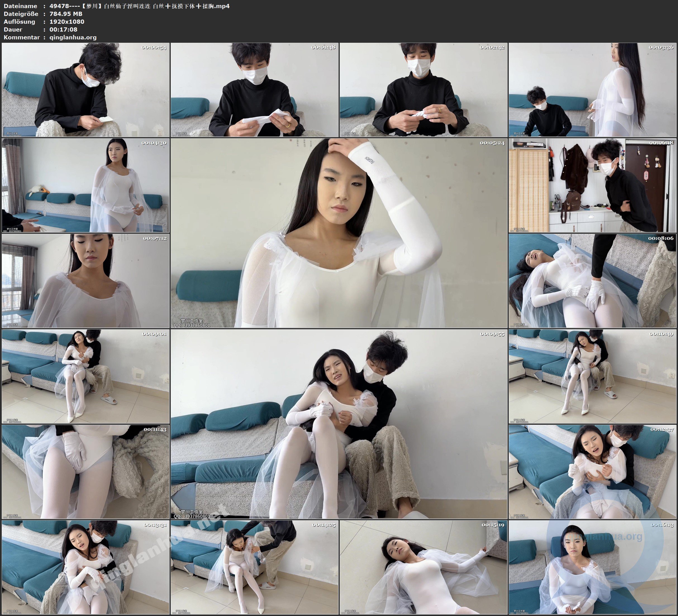
Task: Open the thumbnail at 00:10:49
Action: pos(592,376)
